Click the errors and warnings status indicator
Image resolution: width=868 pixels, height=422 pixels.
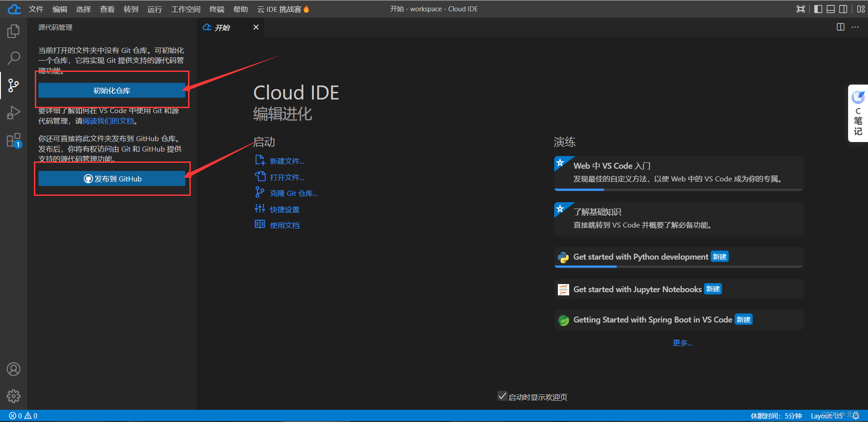[24, 416]
